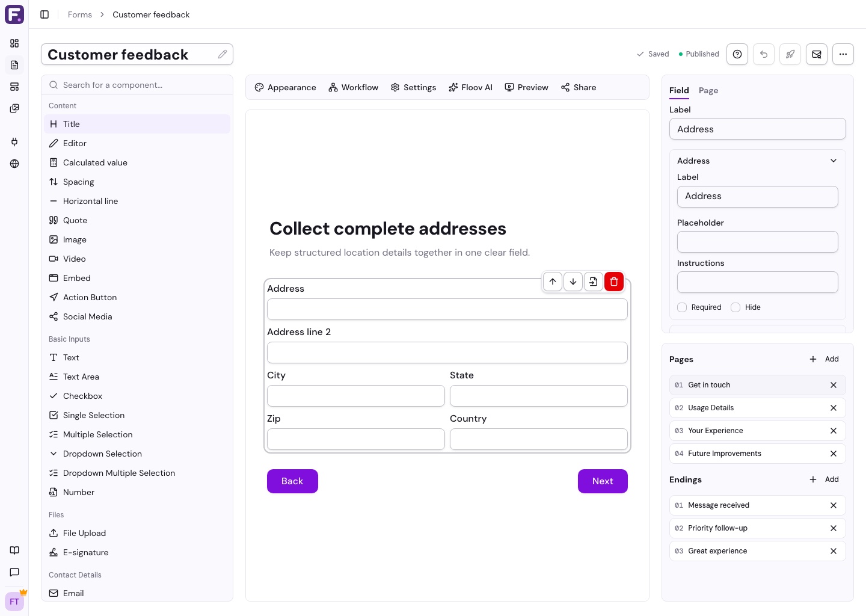Add the Single Selection component
This screenshot has width=866, height=616.
[x=137, y=415]
